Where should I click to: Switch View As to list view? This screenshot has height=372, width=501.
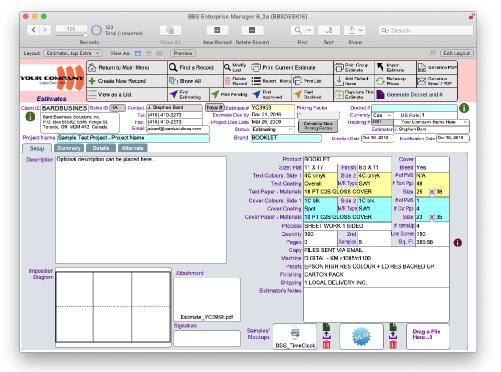149,53
